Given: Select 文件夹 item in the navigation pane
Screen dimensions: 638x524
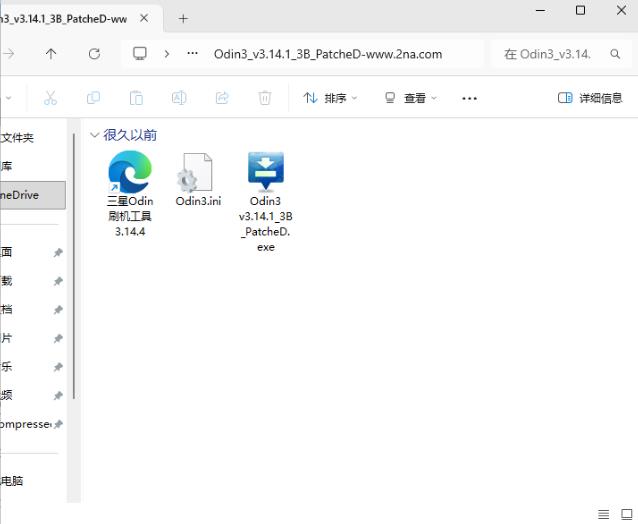Looking at the screenshot, I should 17,138.
